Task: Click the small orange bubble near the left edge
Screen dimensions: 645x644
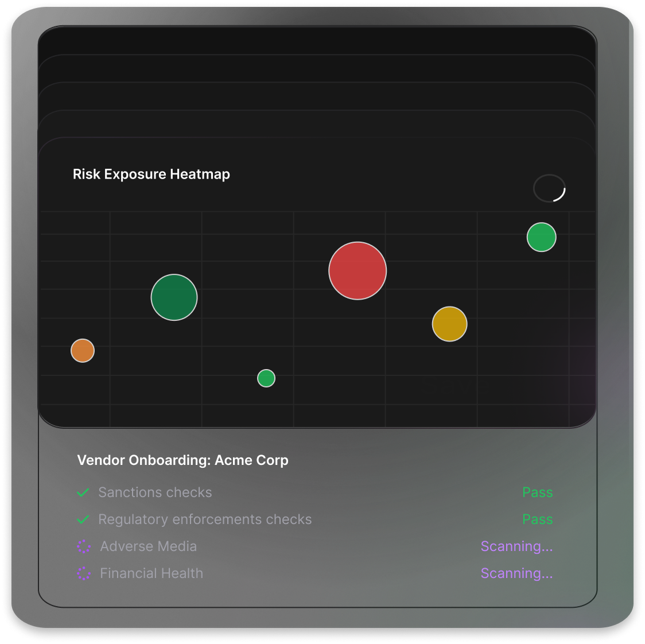Action: 82,350
